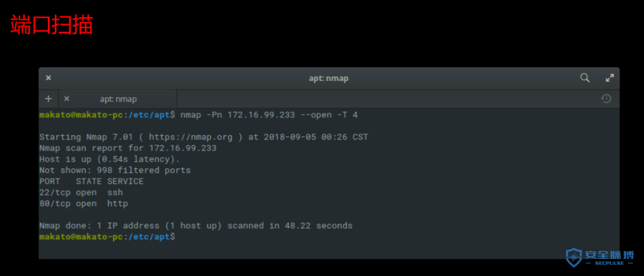Close the terminal window with X
Screen dimensions: 644x276
tap(48, 78)
